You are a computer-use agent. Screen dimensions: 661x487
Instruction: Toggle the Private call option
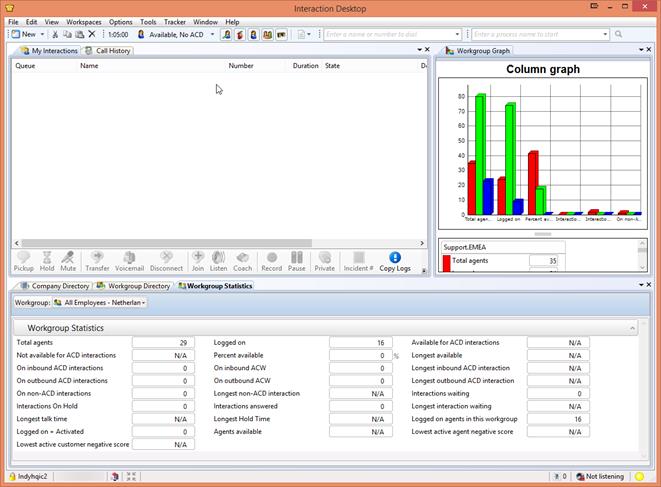[x=325, y=261]
